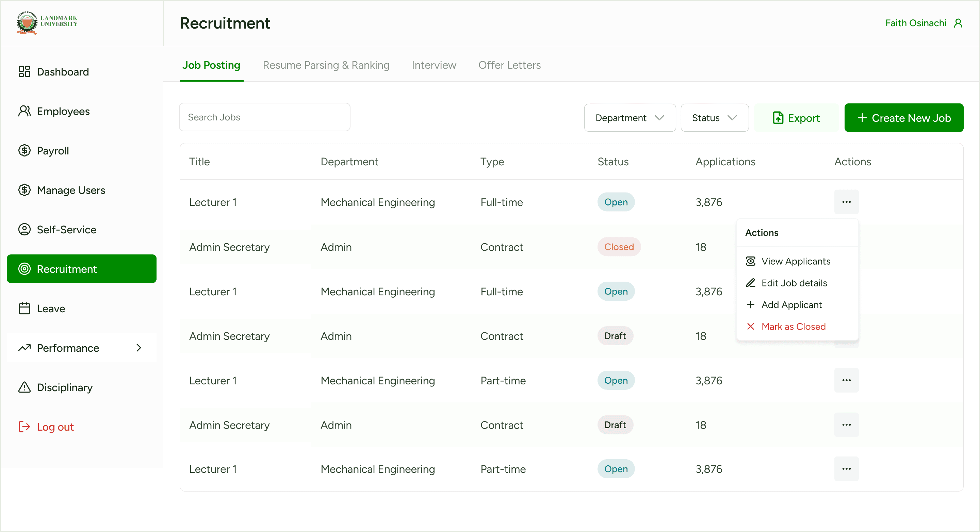Open three-dot actions for last Lecturer 1 row
The height and width of the screenshot is (532, 980).
(x=846, y=469)
